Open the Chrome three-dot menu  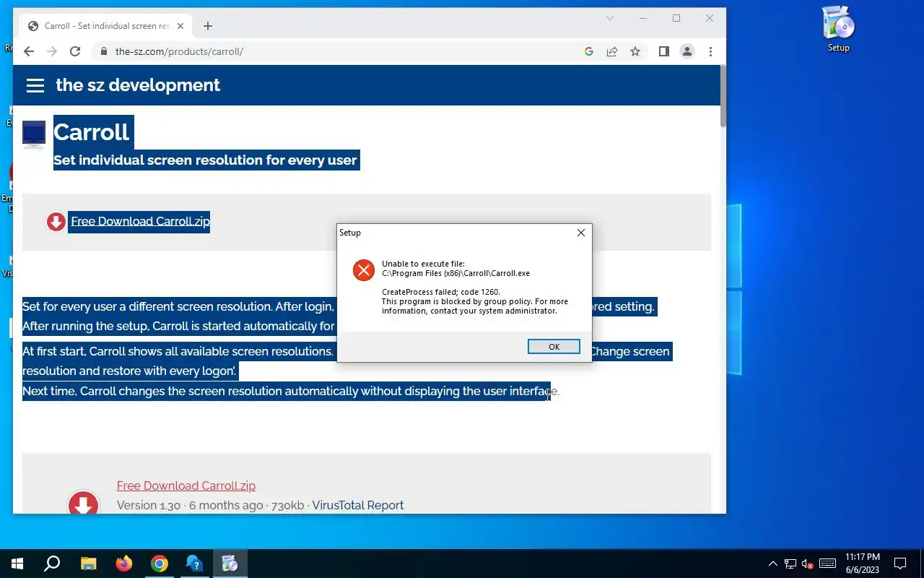(x=711, y=51)
